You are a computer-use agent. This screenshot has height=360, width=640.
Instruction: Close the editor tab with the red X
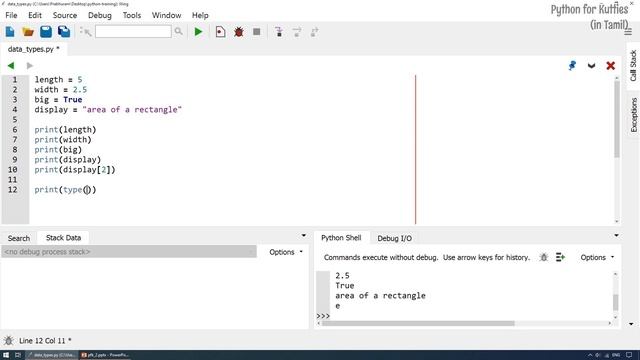coord(611,66)
